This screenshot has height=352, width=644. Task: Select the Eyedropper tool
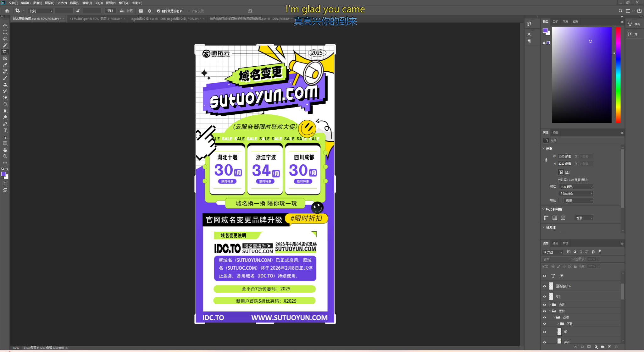(5, 65)
